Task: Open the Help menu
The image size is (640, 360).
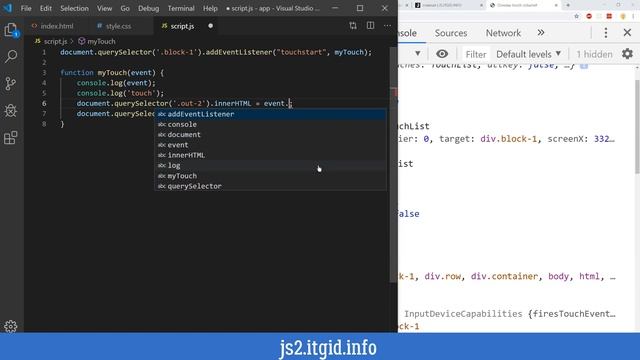Action: click(x=210, y=8)
